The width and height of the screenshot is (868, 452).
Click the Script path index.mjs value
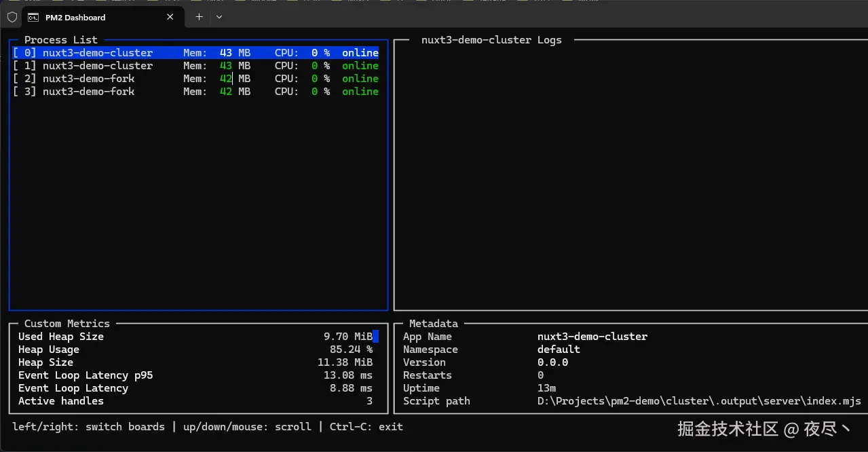click(699, 401)
